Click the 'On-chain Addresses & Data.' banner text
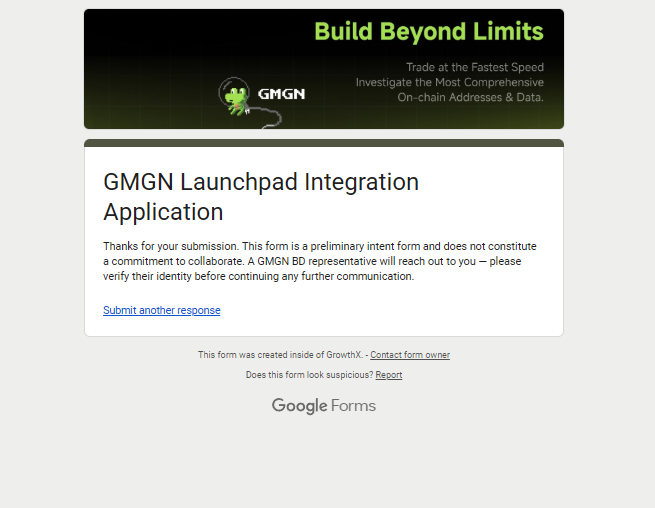This screenshot has width=655, height=508. [x=470, y=97]
